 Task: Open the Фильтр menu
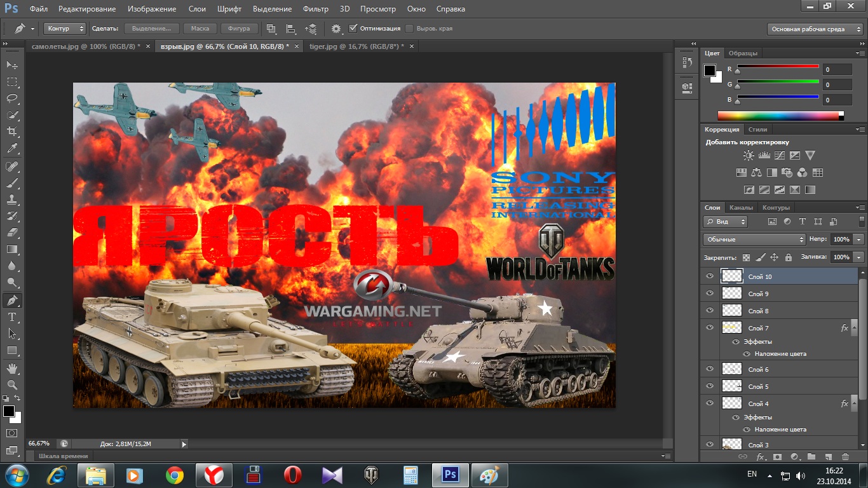[x=316, y=9]
